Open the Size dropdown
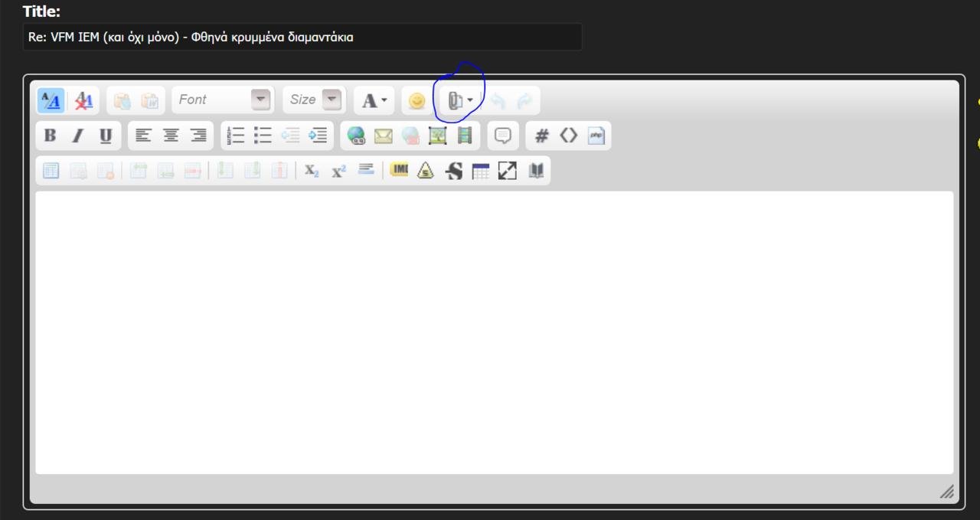980x520 pixels. pos(314,100)
